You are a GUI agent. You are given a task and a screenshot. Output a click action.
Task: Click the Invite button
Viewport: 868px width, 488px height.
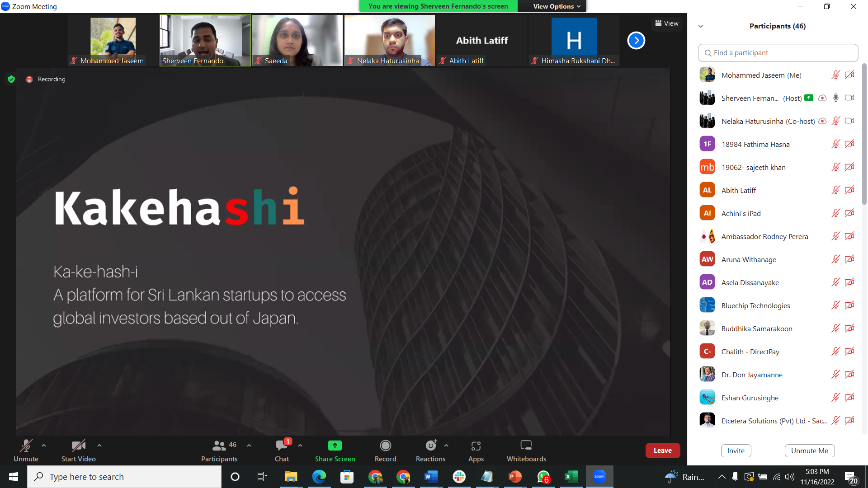[x=736, y=450]
